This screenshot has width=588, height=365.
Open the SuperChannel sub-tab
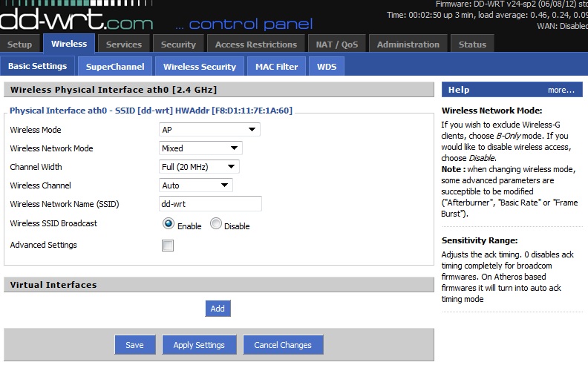(x=115, y=66)
